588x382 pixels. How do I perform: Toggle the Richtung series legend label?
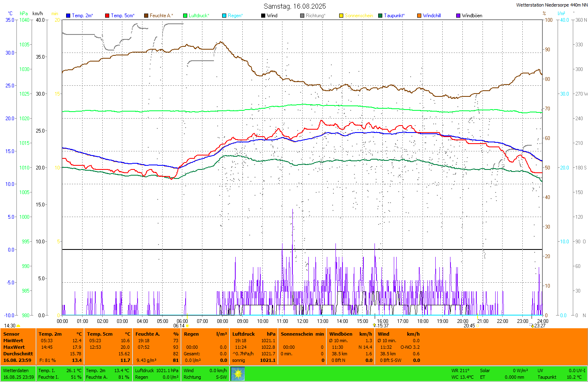[315, 16]
